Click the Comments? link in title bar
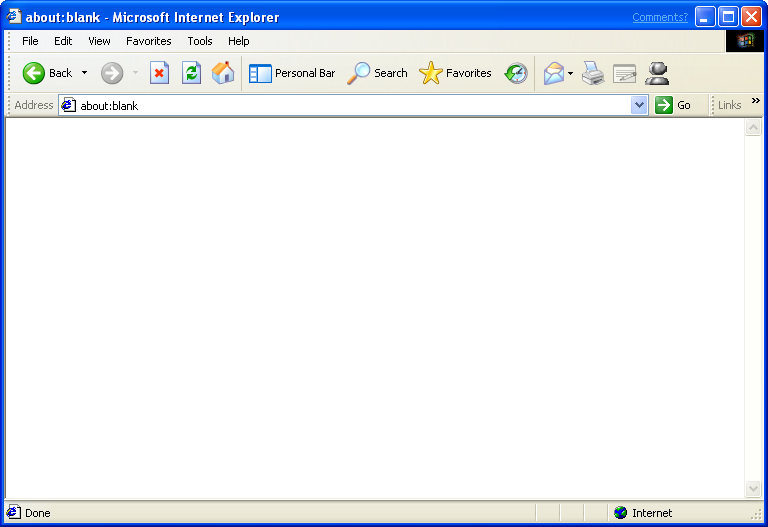Screen dimensions: 768x527 pos(660,17)
